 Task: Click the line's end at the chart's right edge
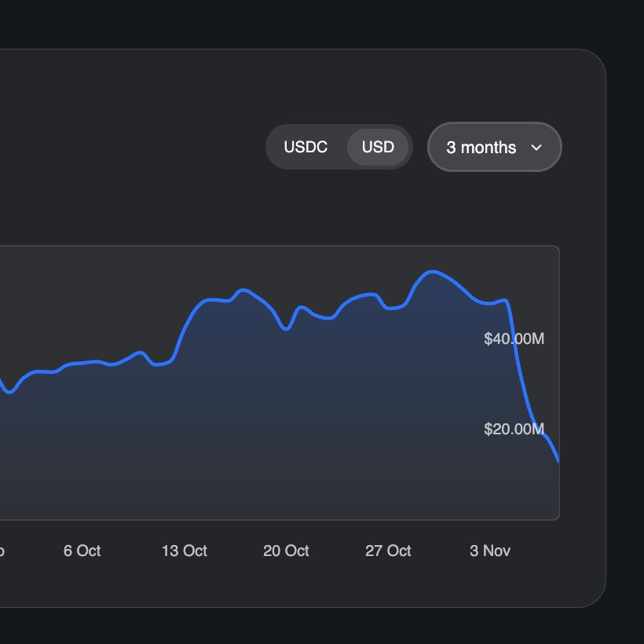click(x=558, y=460)
